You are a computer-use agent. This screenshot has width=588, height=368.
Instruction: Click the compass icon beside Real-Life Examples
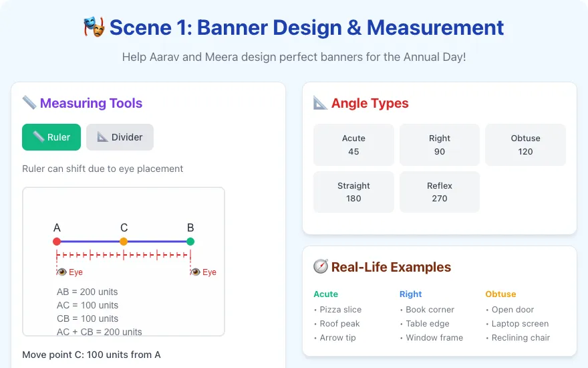(x=321, y=266)
